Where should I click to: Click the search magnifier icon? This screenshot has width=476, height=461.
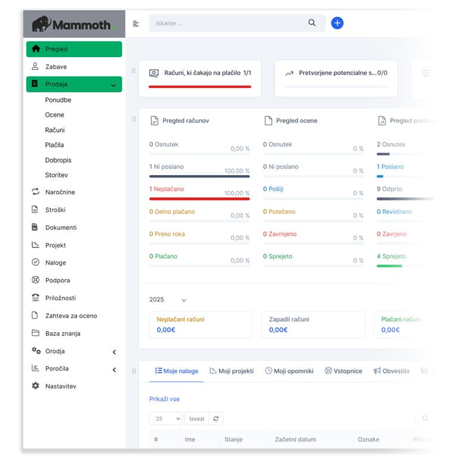[x=312, y=23]
